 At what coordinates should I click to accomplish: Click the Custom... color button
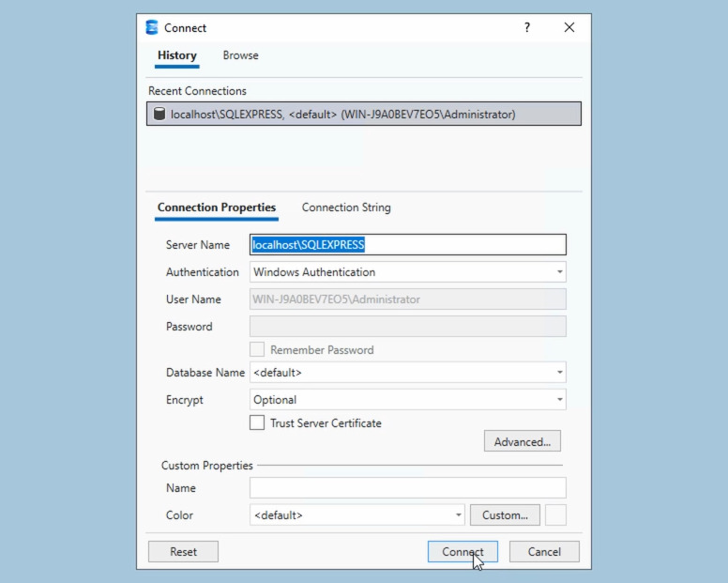click(505, 514)
